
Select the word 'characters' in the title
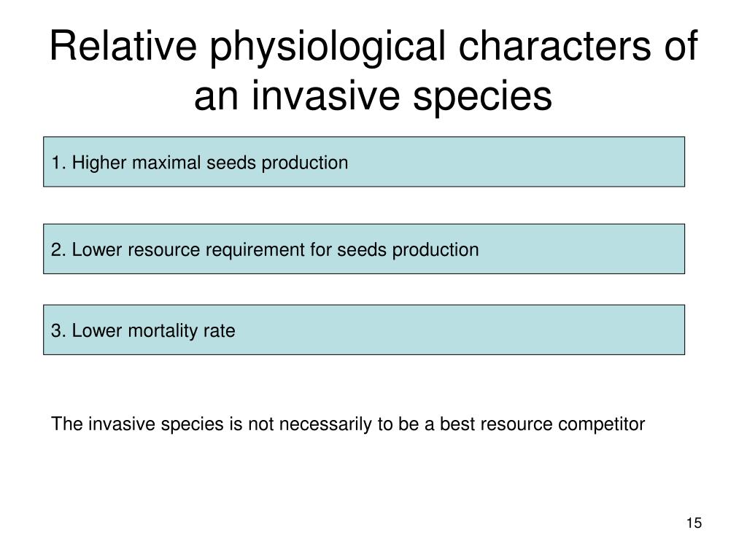pyautogui.click(x=554, y=46)
